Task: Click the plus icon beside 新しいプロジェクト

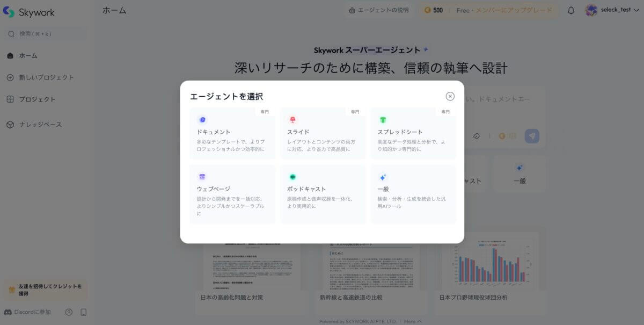Action: click(10, 77)
